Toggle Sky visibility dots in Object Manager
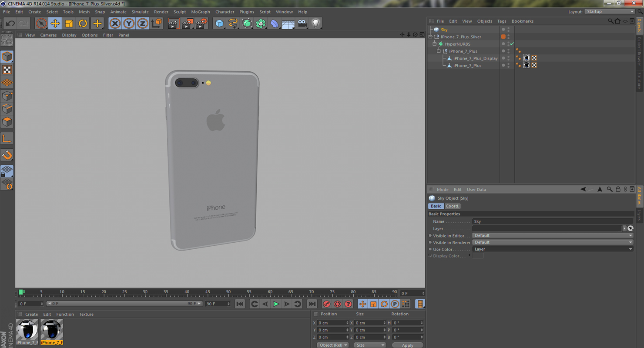This screenshot has width=644, height=348. coord(508,30)
